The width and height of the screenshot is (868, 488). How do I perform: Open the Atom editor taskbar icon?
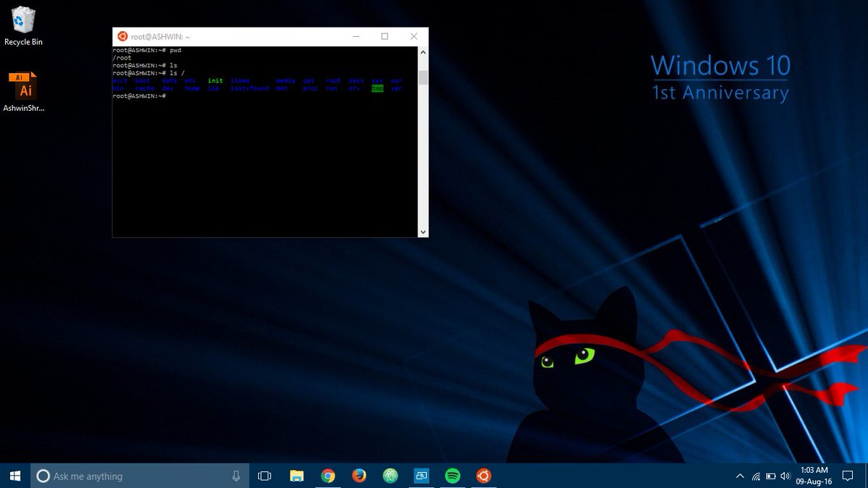pos(391,476)
